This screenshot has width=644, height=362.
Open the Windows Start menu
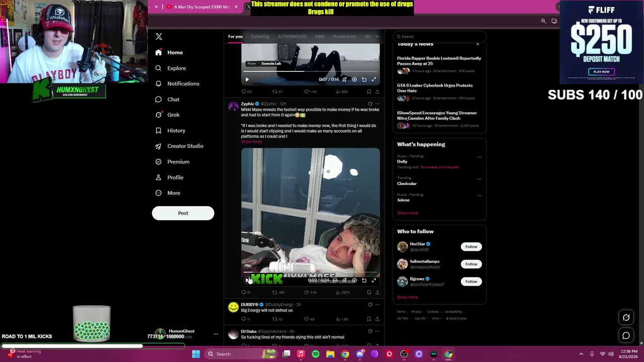pyautogui.click(x=196, y=354)
